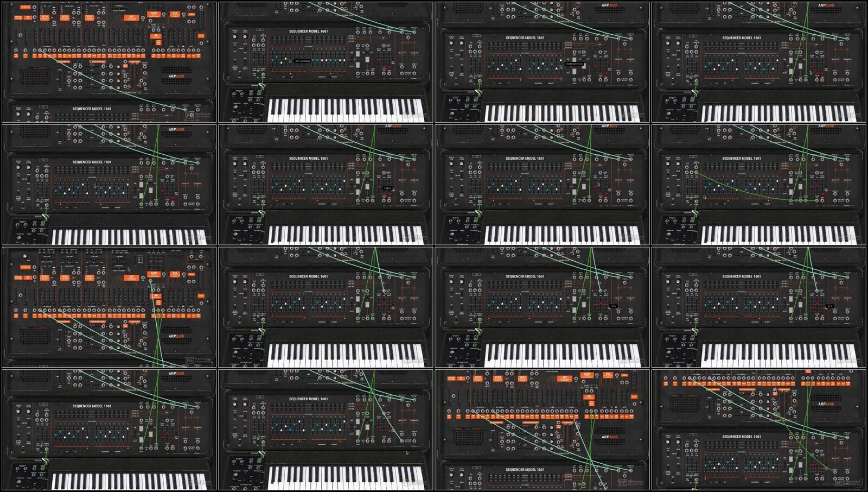Click the Sequencer Model 1601 title, second-row first frame
The height and width of the screenshot is (492, 868).
(92, 162)
